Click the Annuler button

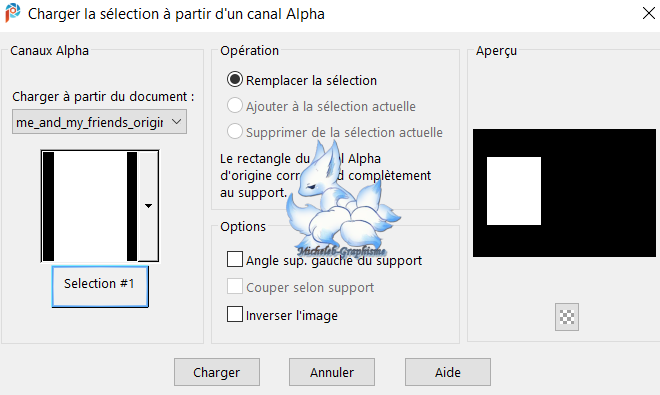pos(332,372)
